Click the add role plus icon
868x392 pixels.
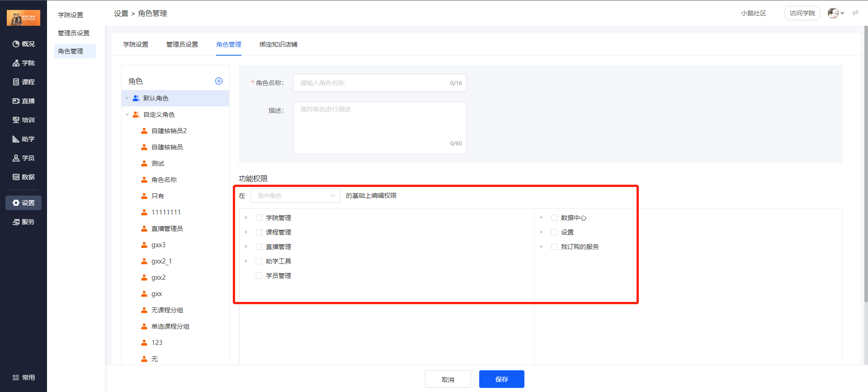tap(219, 81)
